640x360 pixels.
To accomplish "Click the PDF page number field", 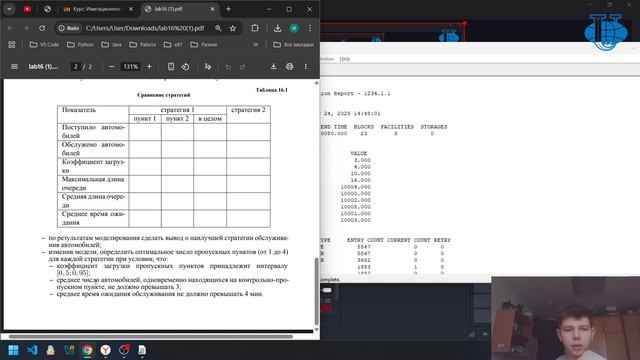I will click(76, 67).
